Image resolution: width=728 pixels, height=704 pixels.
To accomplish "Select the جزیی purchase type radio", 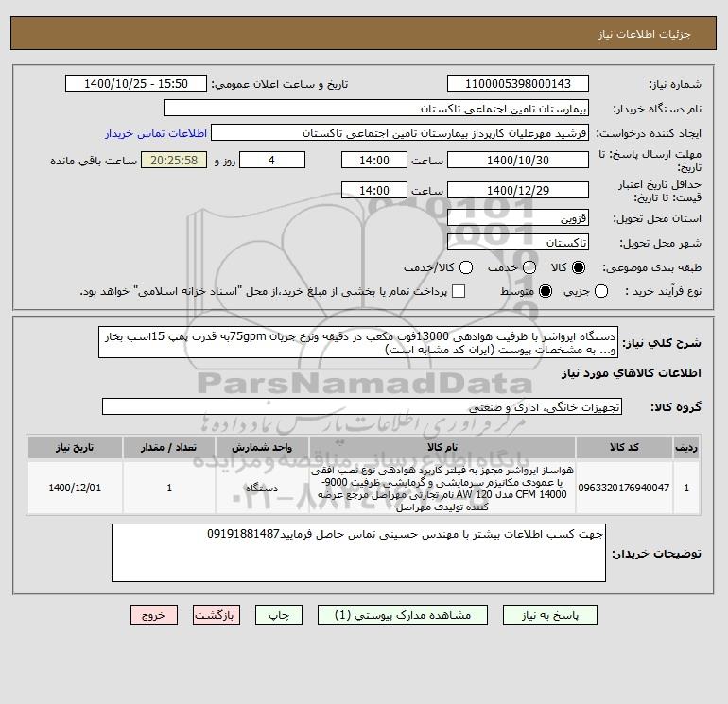I will 600,291.
